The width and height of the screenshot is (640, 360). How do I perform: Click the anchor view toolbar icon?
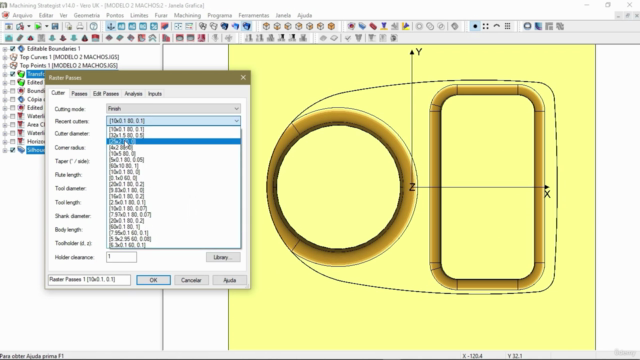point(111,27)
